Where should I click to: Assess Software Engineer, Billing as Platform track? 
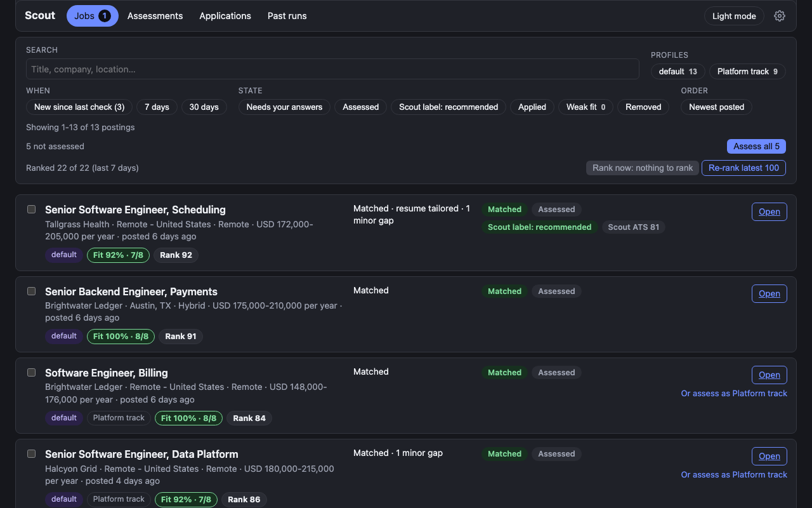(734, 394)
